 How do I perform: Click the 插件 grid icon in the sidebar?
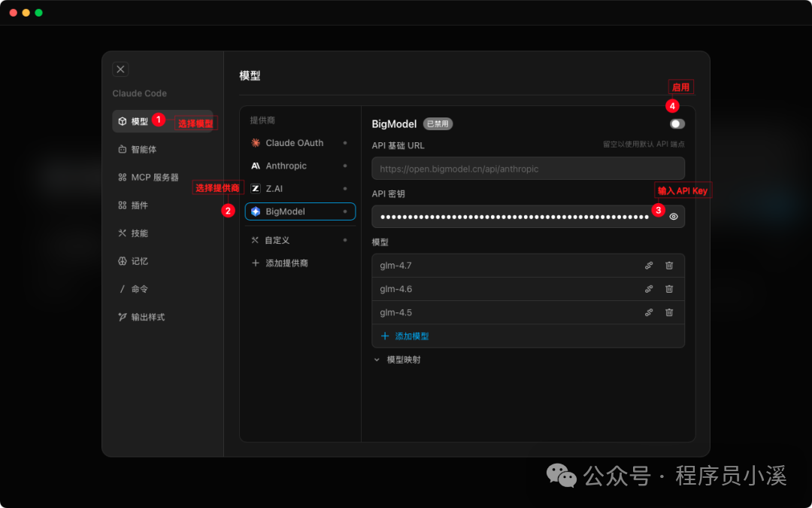122,205
